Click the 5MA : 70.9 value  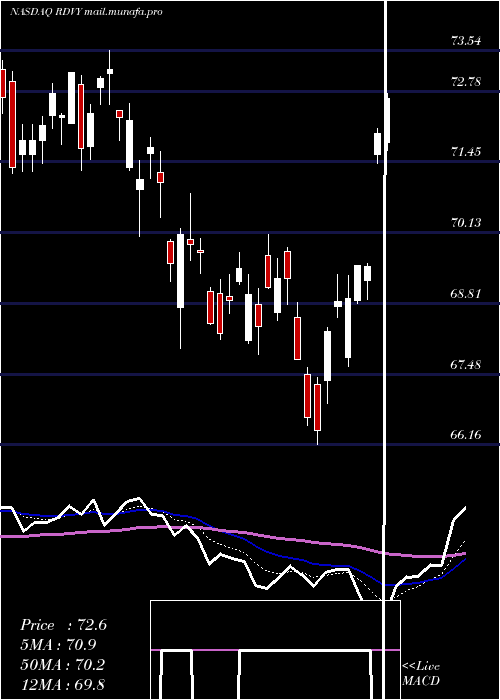pyautogui.click(x=58, y=645)
